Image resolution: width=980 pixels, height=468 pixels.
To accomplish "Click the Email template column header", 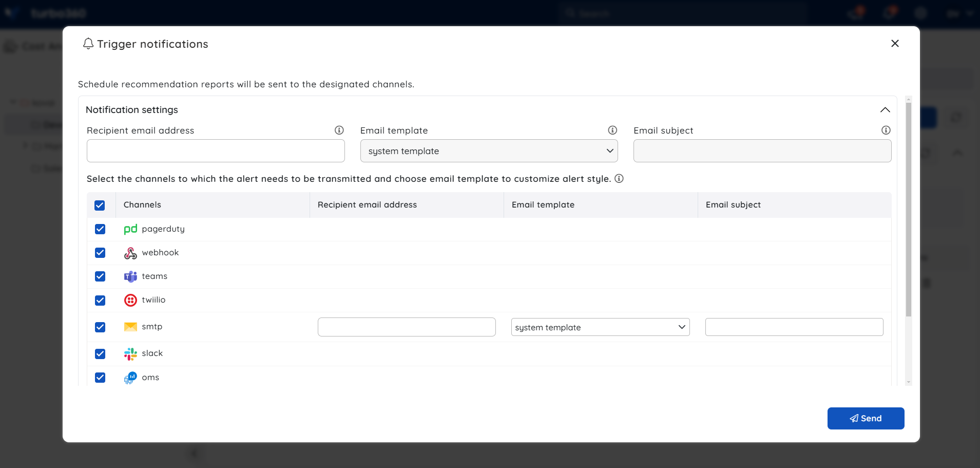I will tap(543, 204).
